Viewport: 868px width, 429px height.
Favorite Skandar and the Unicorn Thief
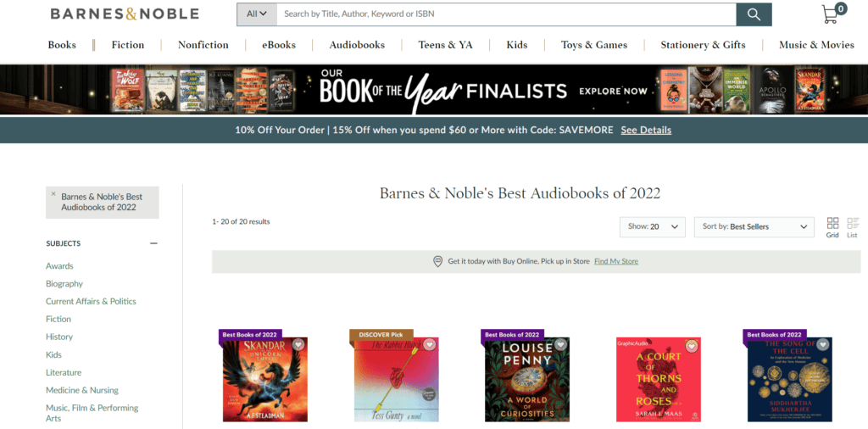coord(298,344)
